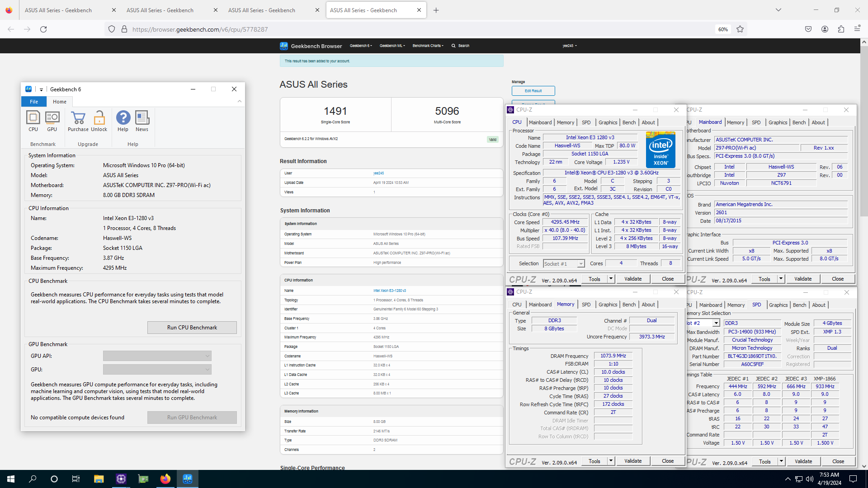Open the Firefox application menu

click(x=857, y=29)
